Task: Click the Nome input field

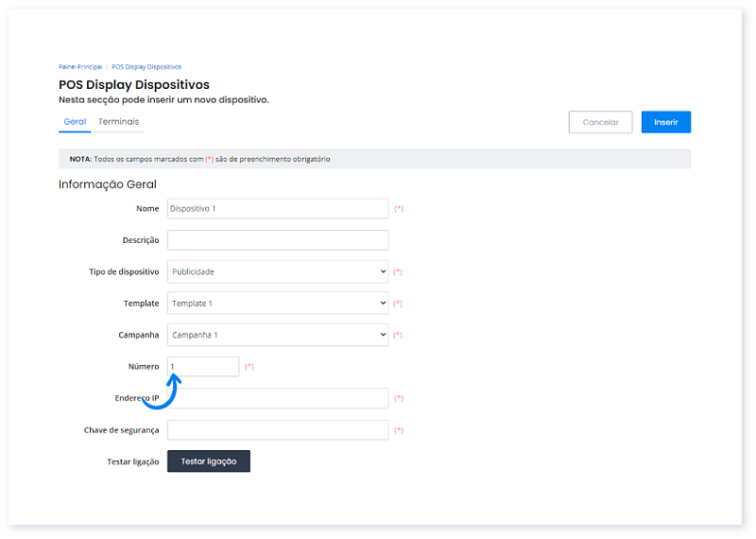Action: click(x=278, y=208)
